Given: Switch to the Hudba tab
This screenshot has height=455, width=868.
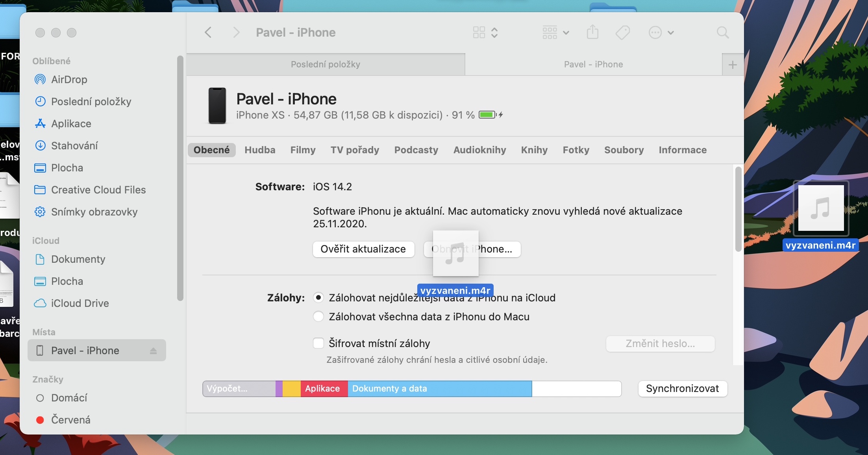Looking at the screenshot, I should tap(260, 150).
